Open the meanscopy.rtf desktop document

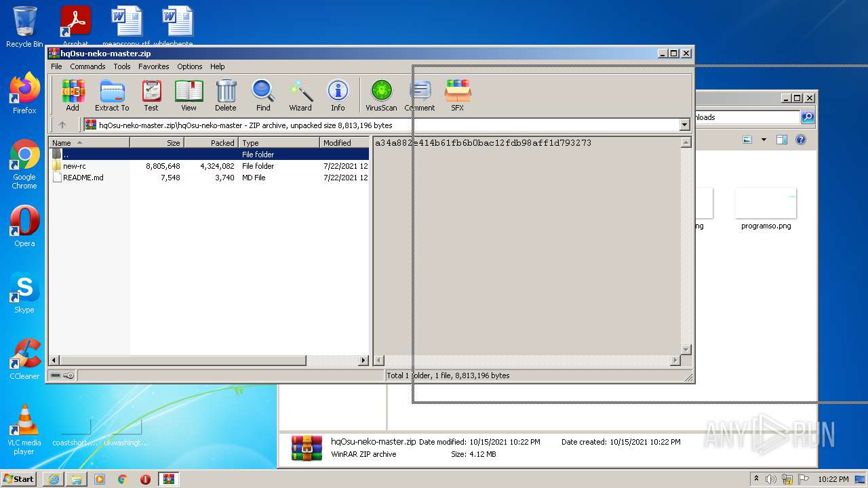127,27
